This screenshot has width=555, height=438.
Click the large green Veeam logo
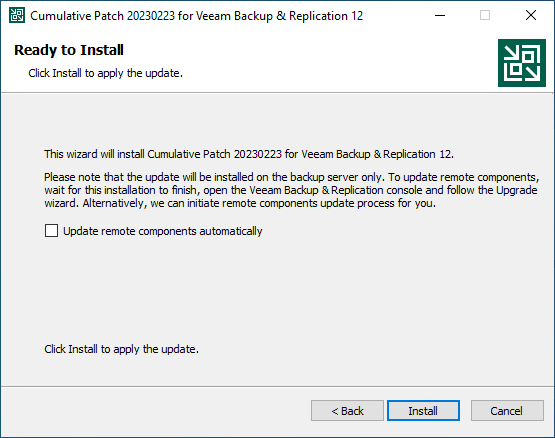tap(522, 63)
